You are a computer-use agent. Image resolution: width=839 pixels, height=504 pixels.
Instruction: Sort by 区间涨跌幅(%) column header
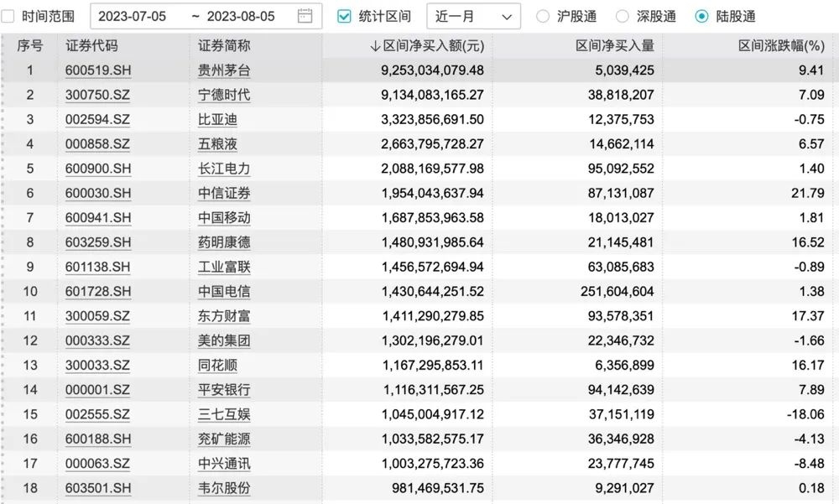pos(781,46)
